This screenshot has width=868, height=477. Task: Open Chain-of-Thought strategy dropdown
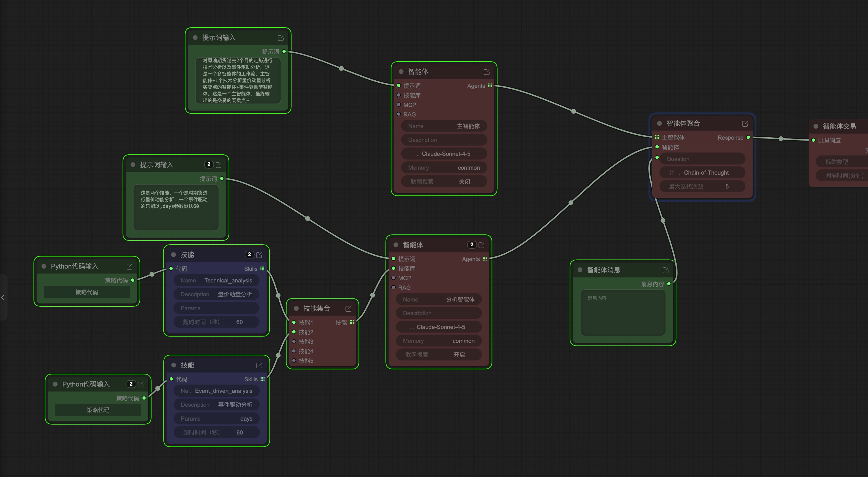click(702, 173)
